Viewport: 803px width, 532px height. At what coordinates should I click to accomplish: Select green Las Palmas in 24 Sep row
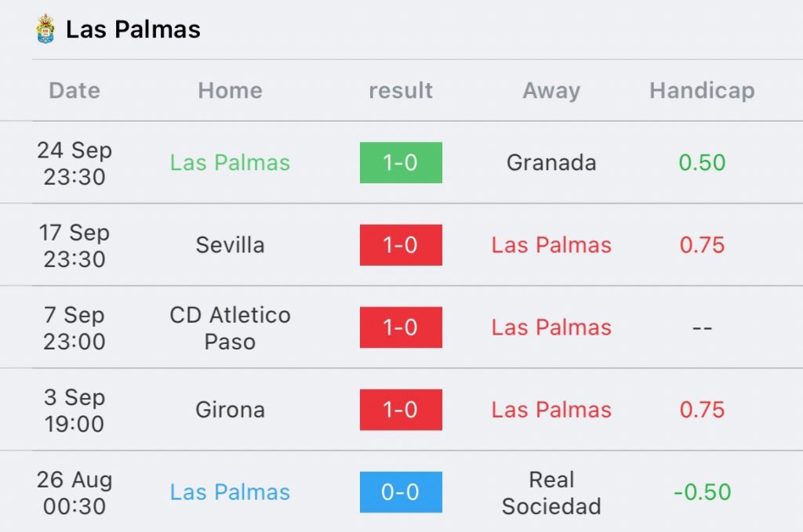[230, 163]
